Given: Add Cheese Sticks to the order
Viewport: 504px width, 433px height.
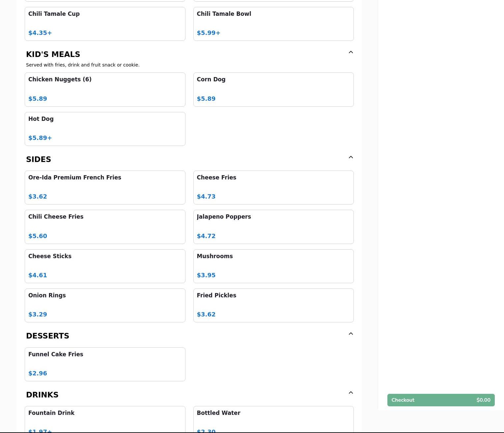Looking at the screenshot, I should click(105, 266).
